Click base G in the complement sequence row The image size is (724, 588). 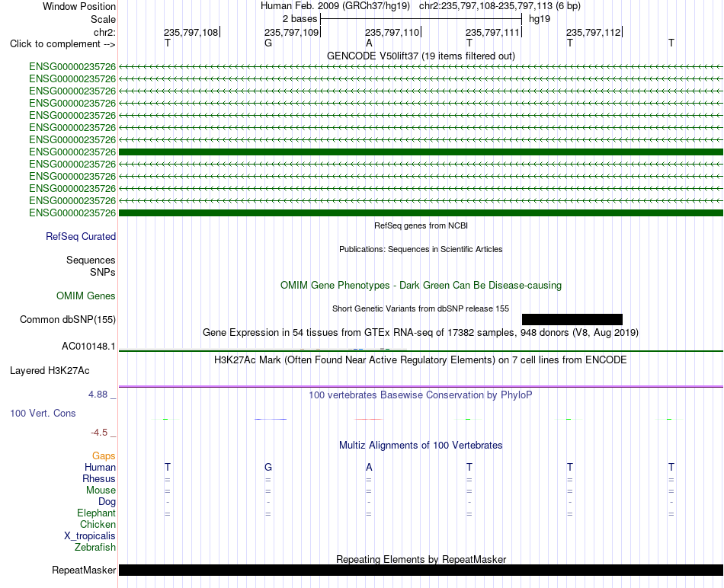point(268,43)
